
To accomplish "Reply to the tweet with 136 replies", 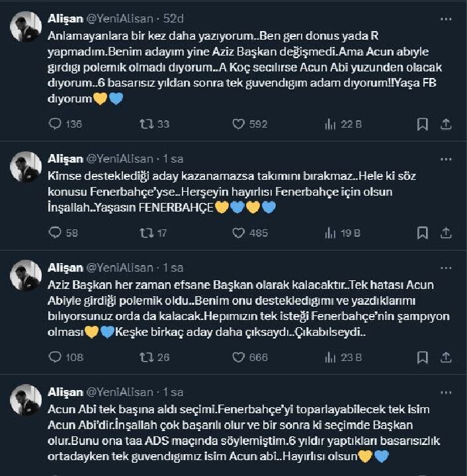I will coord(56,124).
